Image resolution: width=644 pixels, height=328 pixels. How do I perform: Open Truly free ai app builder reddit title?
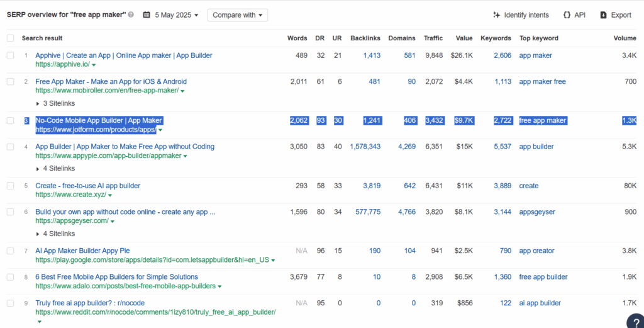coord(90,303)
